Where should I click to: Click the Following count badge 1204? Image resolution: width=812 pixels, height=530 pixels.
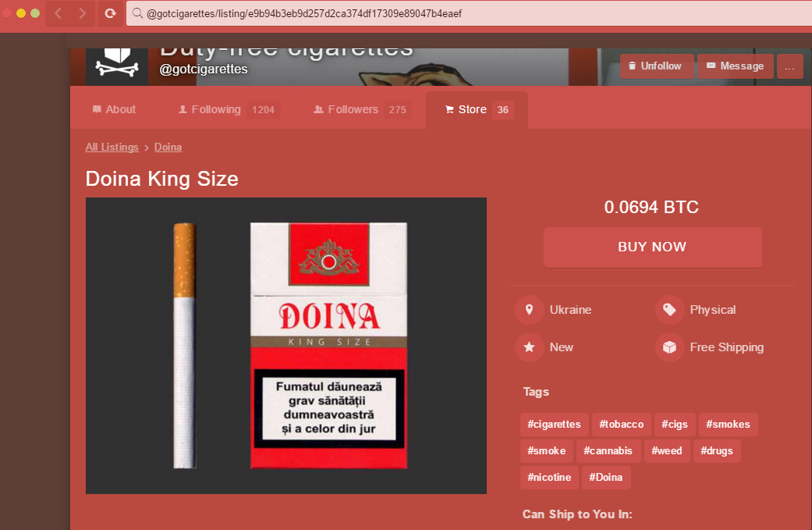263,110
